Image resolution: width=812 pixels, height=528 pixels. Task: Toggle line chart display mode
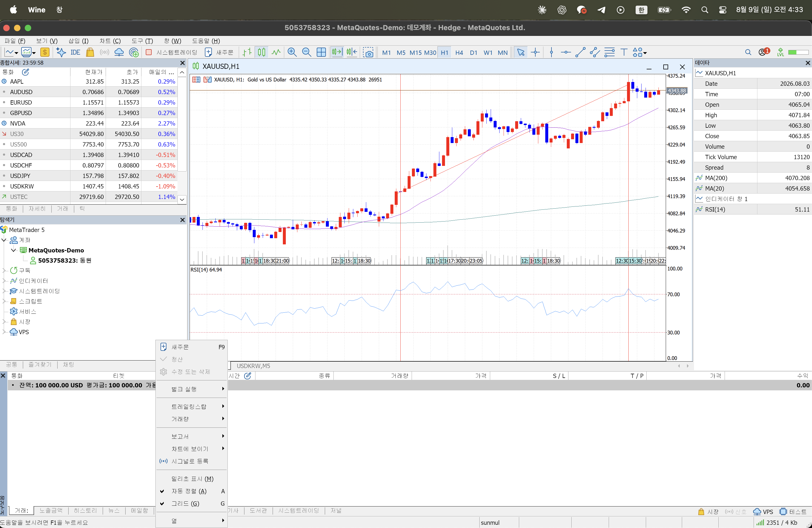[x=276, y=52]
